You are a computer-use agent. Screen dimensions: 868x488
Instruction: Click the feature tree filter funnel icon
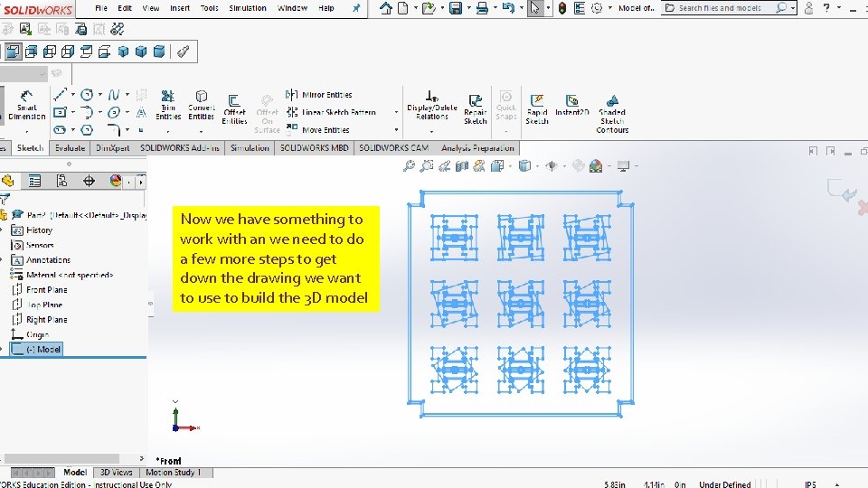[x=5, y=199]
